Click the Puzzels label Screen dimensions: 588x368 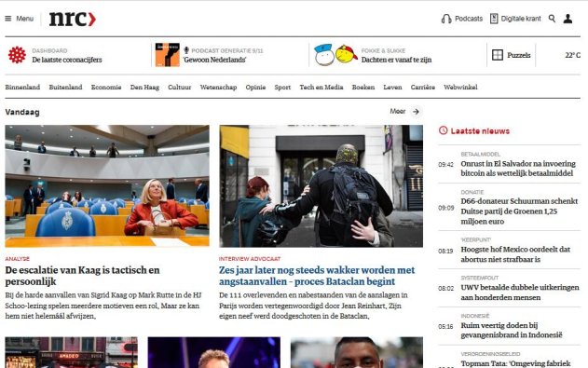click(x=519, y=55)
